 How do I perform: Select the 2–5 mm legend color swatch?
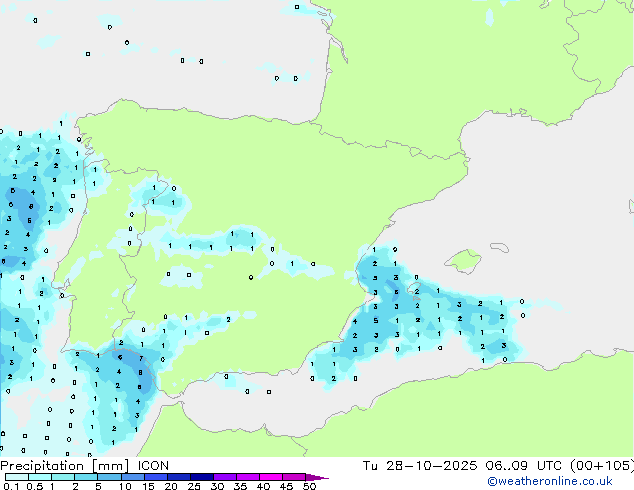tap(86, 477)
